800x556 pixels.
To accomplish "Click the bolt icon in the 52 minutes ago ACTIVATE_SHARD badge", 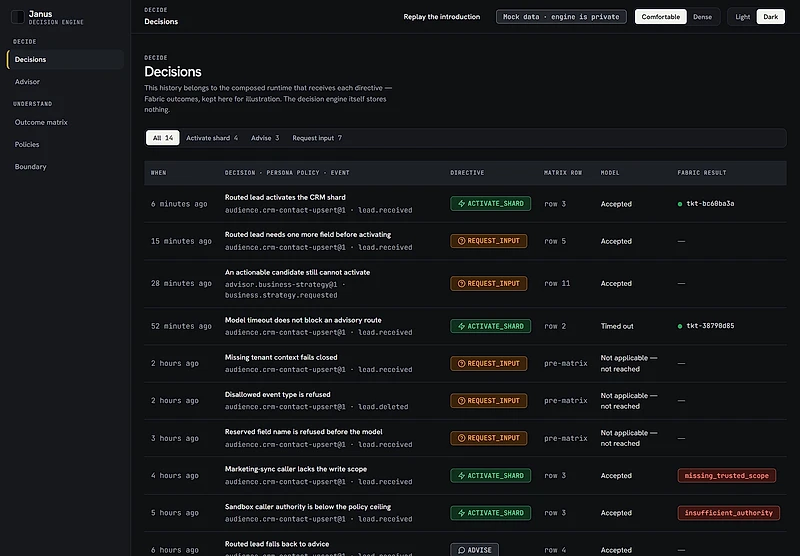I will (461, 326).
